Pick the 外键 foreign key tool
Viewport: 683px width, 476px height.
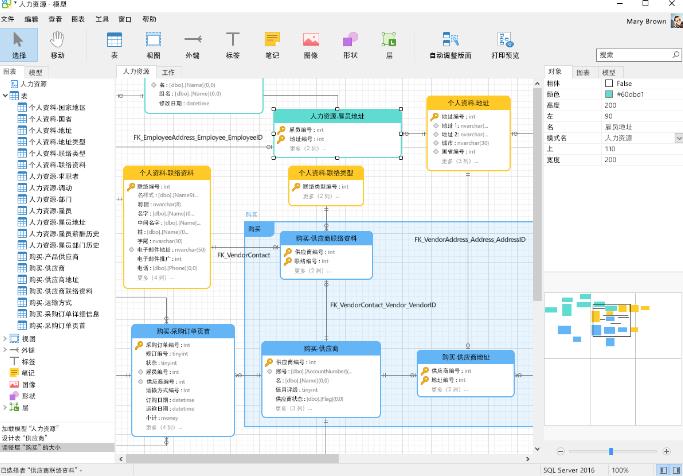tap(193, 45)
